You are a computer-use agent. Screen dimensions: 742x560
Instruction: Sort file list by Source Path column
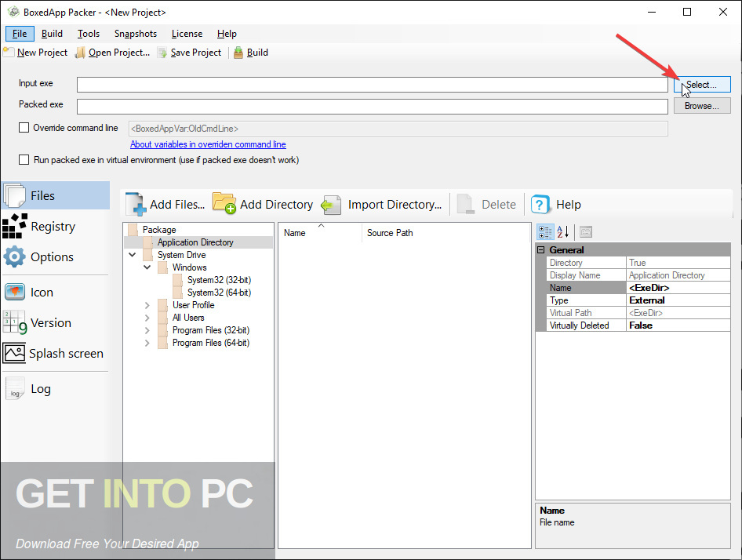[446, 233]
